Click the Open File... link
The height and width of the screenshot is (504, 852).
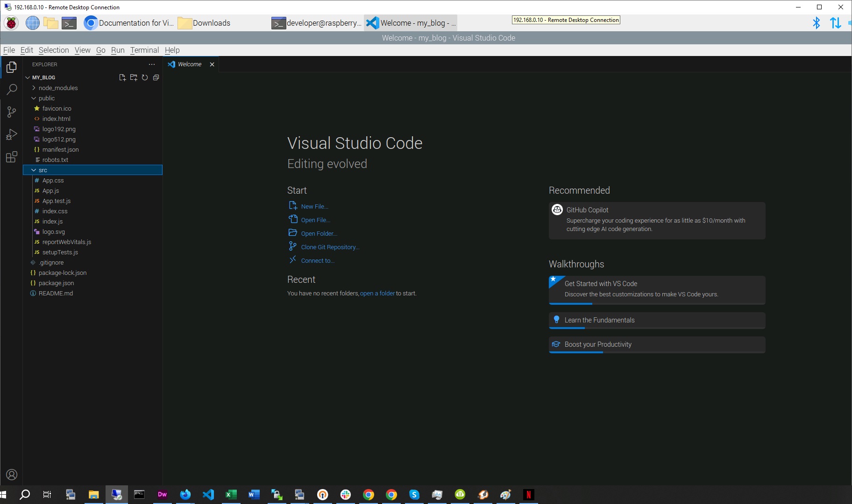pyautogui.click(x=315, y=220)
